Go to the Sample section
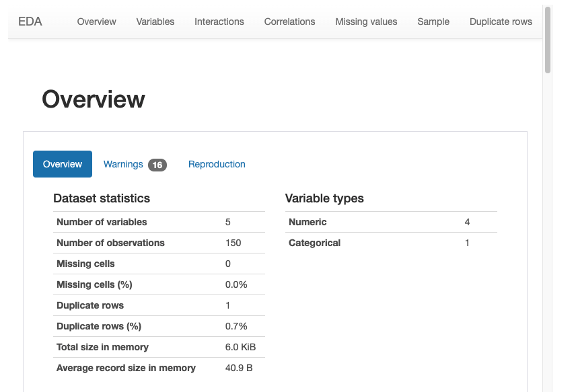This screenshot has height=392, width=576. [x=433, y=22]
